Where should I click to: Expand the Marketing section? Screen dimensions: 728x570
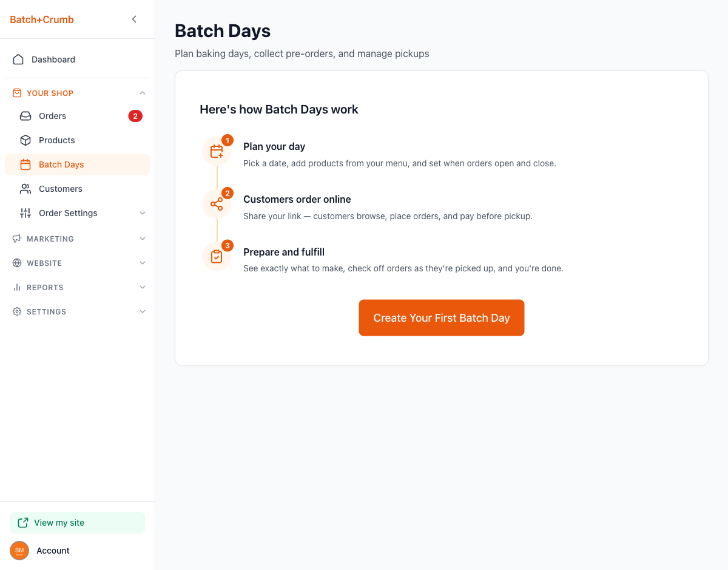[143, 239]
